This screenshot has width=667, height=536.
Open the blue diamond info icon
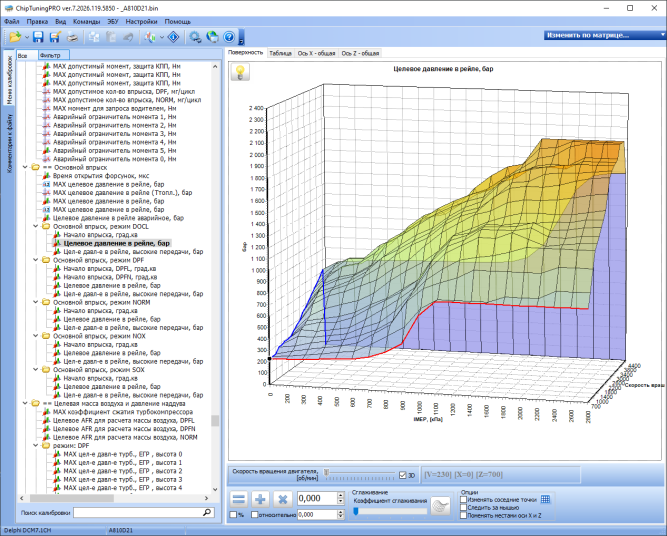(x=174, y=37)
